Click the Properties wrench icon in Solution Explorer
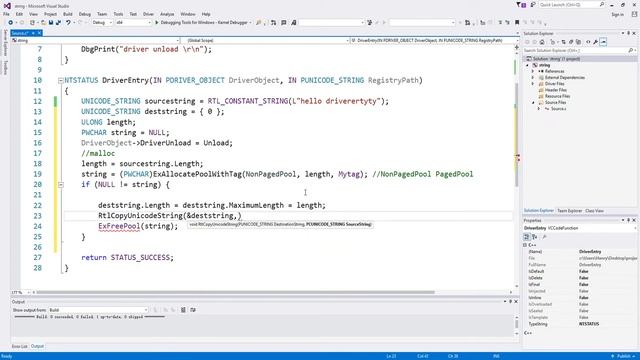640x360 pixels. click(x=596, y=42)
